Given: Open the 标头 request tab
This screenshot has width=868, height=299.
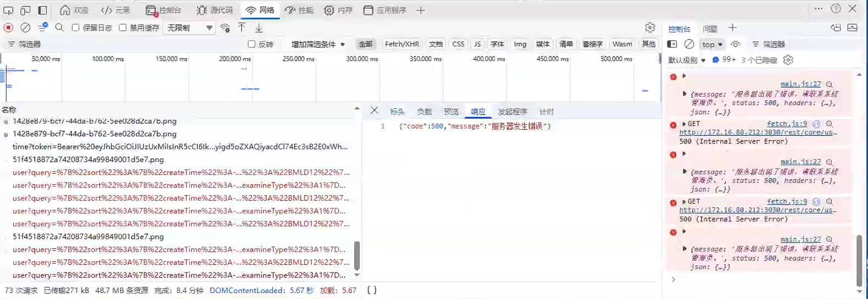Looking at the screenshot, I should point(397,112).
